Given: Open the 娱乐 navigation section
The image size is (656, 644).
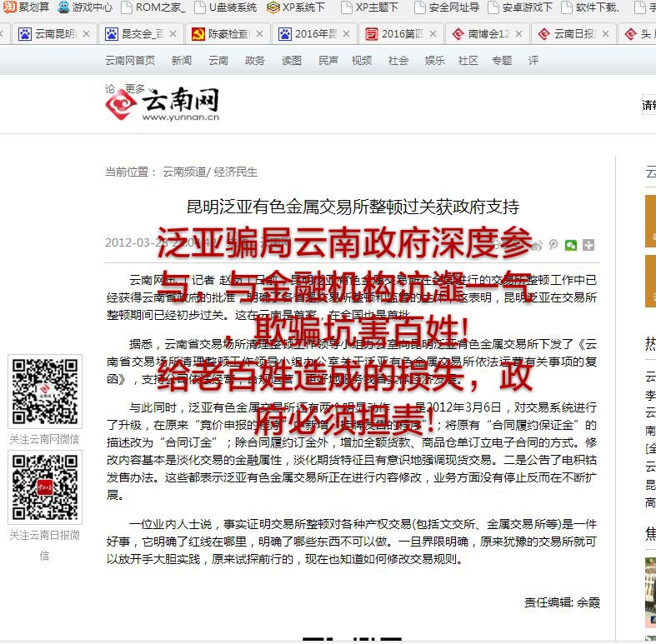Looking at the screenshot, I should pos(434,61).
